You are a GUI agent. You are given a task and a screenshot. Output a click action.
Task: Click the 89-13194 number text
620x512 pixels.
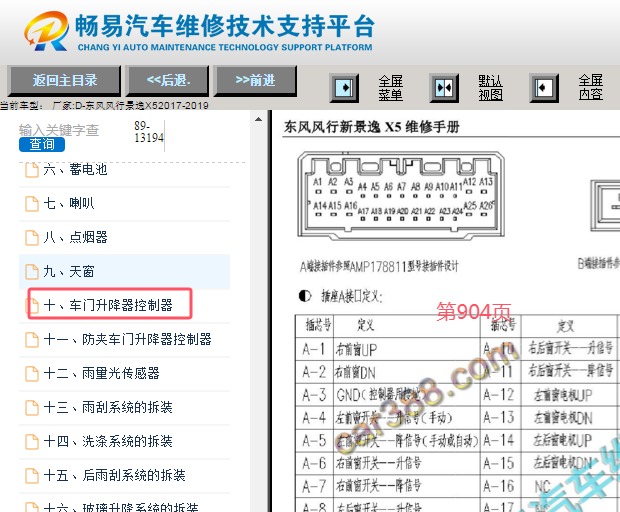click(x=149, y=132)
